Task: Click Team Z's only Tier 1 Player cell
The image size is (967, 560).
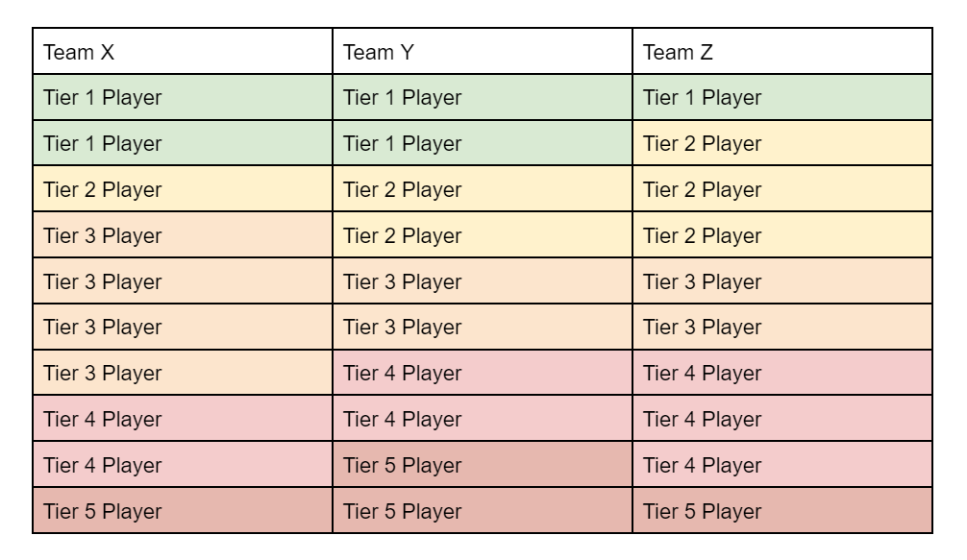Action: (782, 97)
